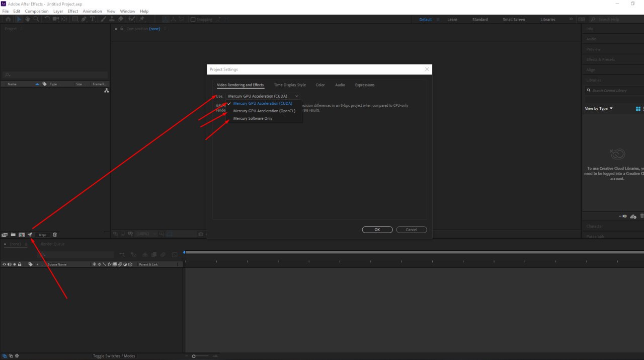The width and height of the screenshot is (644, 360).
Task: Open the Project panel menu icon
Action: coord(22,29)
